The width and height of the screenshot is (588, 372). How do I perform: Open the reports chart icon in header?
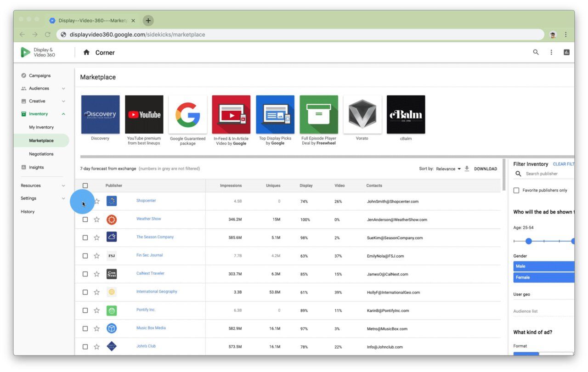pos(566,52)
